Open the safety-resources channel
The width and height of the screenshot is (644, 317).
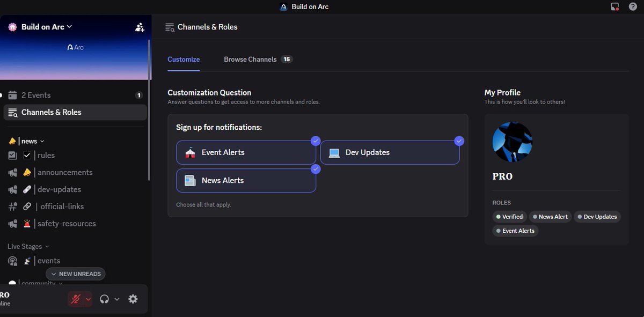click(75, 224)
